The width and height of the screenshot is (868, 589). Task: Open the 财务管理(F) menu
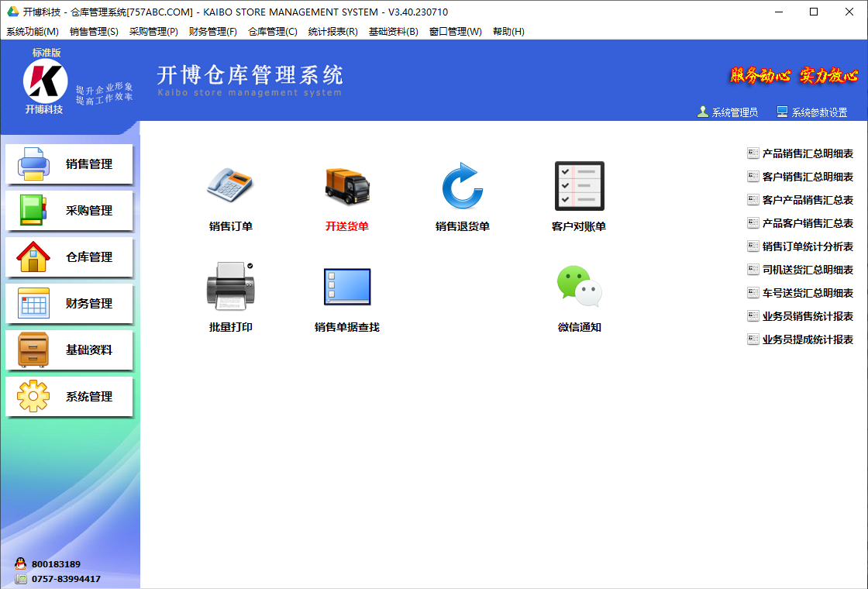pyautogui.click(x=212, y=32)
